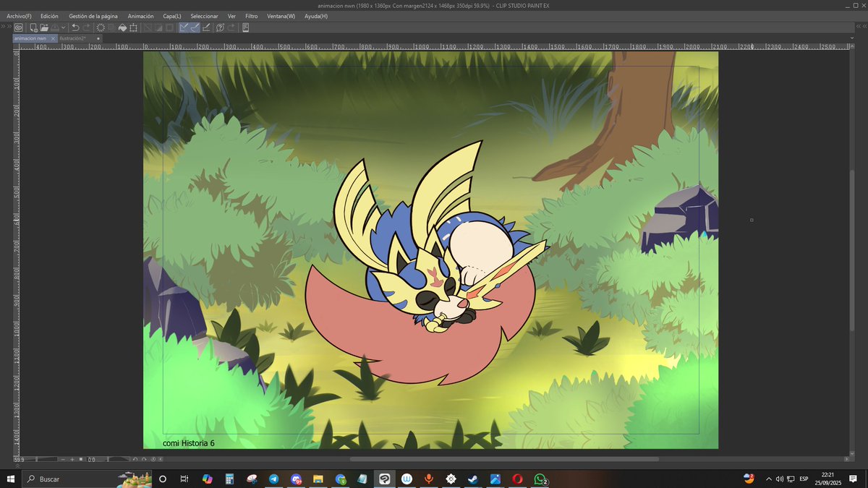Screen dimensions: 868x488
Task: Open the Animación menu
Action: [x=140, y=16]
